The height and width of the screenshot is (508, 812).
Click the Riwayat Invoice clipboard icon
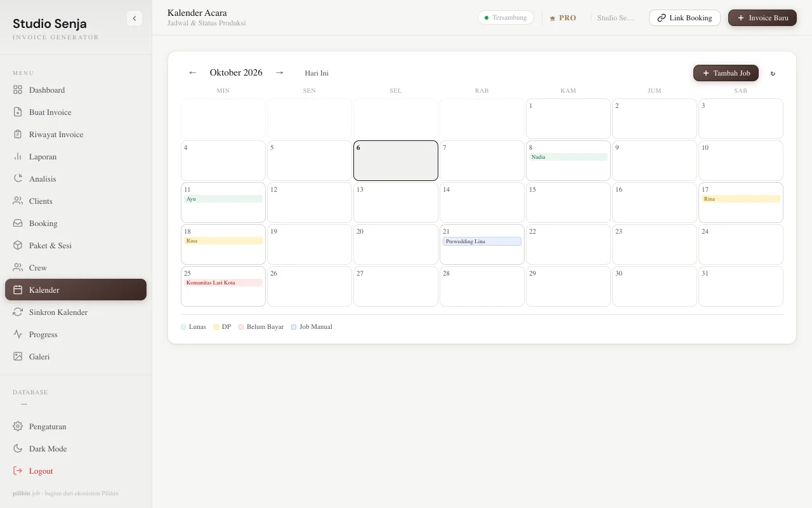pyautogui.click(x=18, y=135)
